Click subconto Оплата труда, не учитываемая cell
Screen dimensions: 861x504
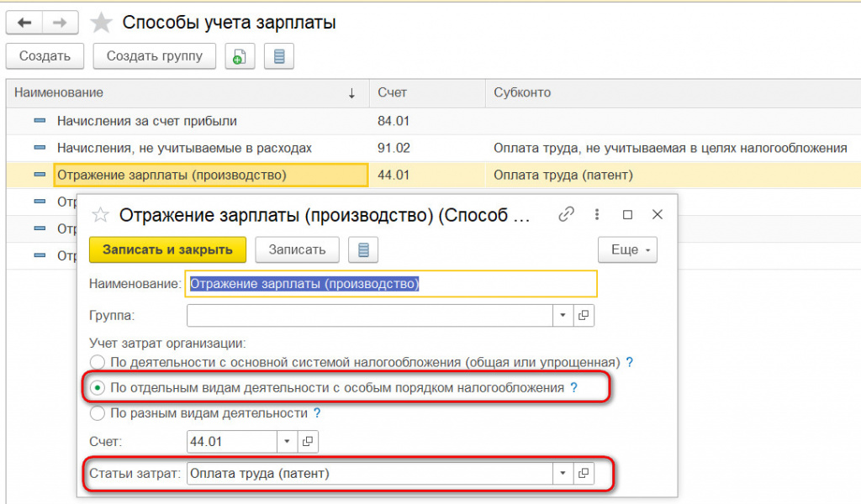pos(670,148)
